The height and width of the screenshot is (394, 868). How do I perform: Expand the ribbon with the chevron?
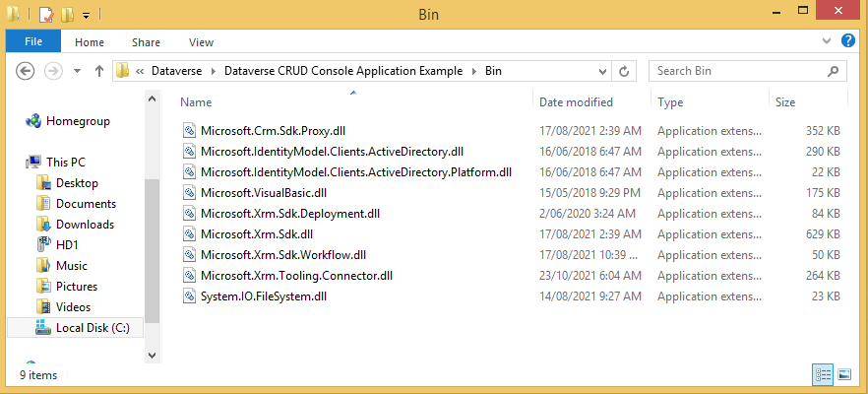(x=828, y=41)
